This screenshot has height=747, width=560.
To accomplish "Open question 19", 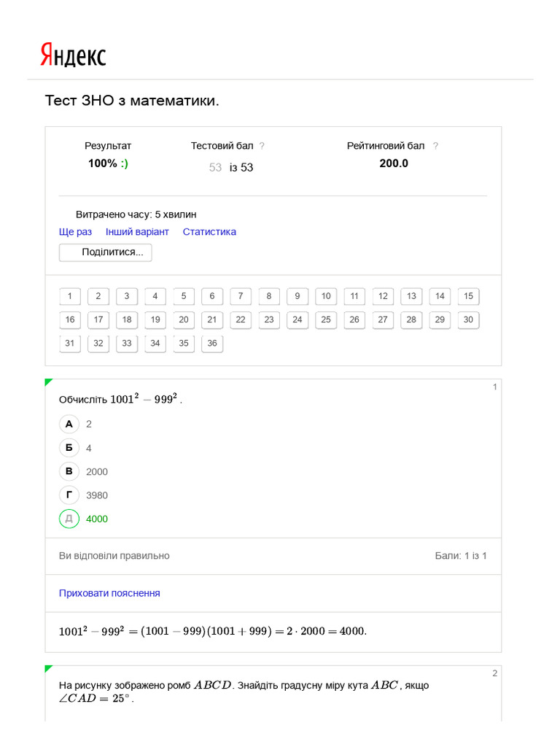I will point(155,320).
